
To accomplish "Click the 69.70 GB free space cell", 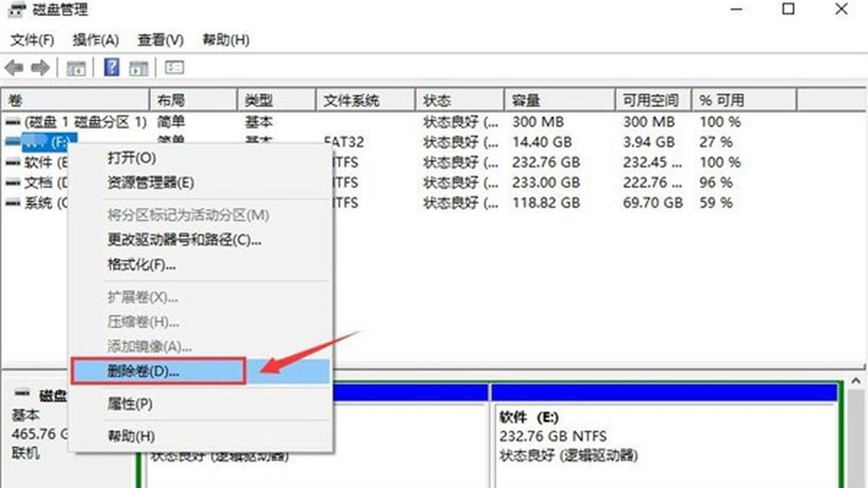I will (x=653, y=203).
